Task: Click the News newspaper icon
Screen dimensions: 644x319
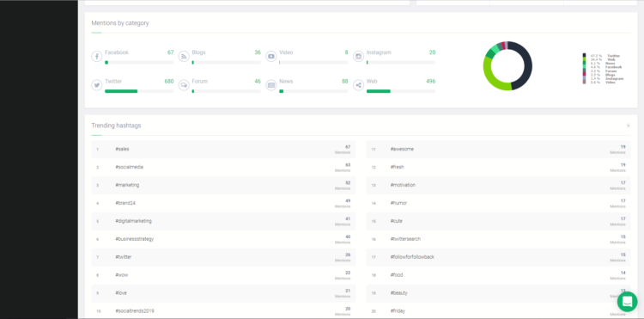Action: (271, 85)
